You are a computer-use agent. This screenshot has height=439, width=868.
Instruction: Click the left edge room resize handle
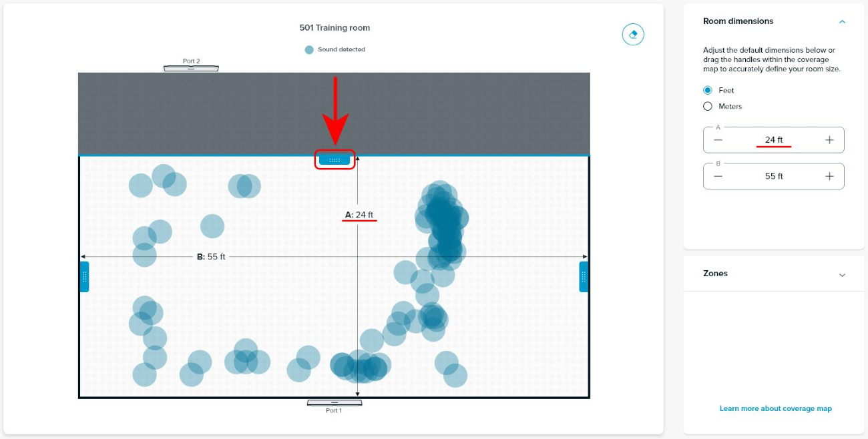84,277
